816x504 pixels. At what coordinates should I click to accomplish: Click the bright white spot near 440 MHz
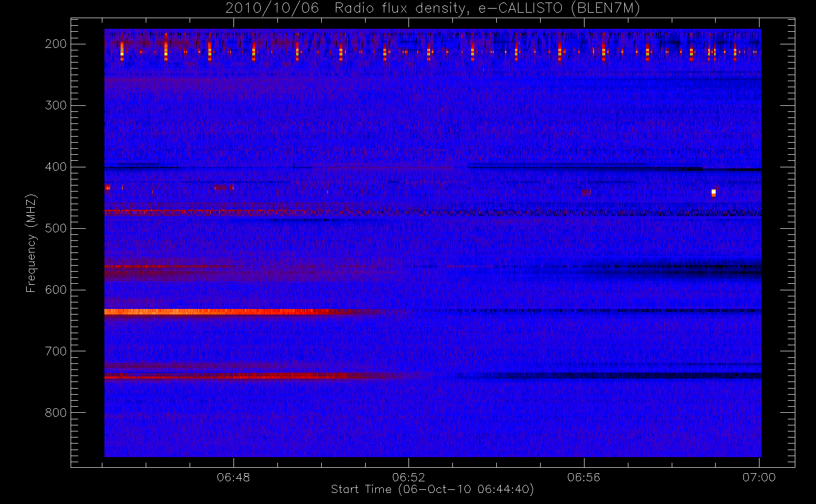(x=714, y=193)
